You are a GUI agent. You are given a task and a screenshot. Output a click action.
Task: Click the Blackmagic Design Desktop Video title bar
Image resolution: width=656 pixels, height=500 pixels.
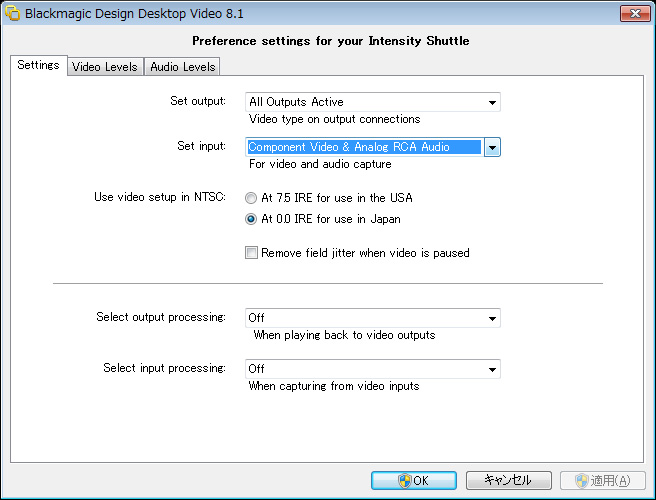coord(300,14)
